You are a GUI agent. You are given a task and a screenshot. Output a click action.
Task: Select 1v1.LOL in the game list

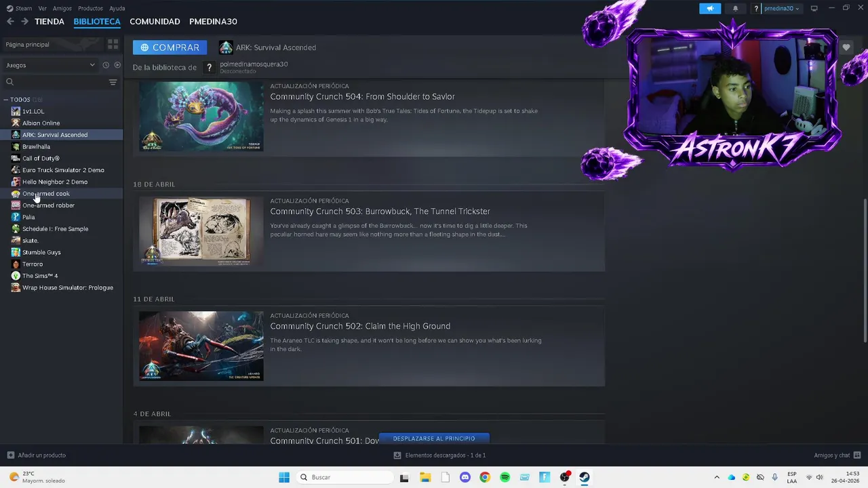click(x=33, y=111)
